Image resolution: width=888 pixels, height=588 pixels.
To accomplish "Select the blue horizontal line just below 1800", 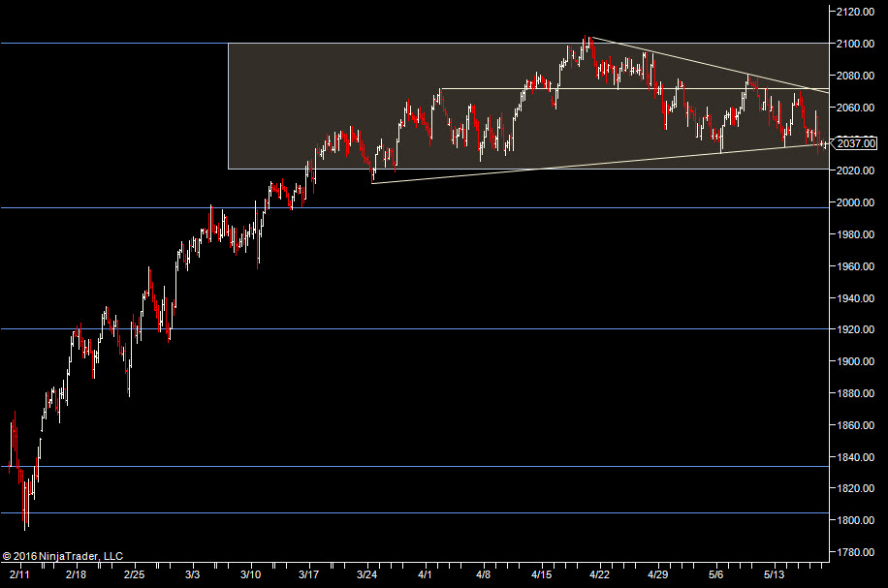I will pos(415,512).
